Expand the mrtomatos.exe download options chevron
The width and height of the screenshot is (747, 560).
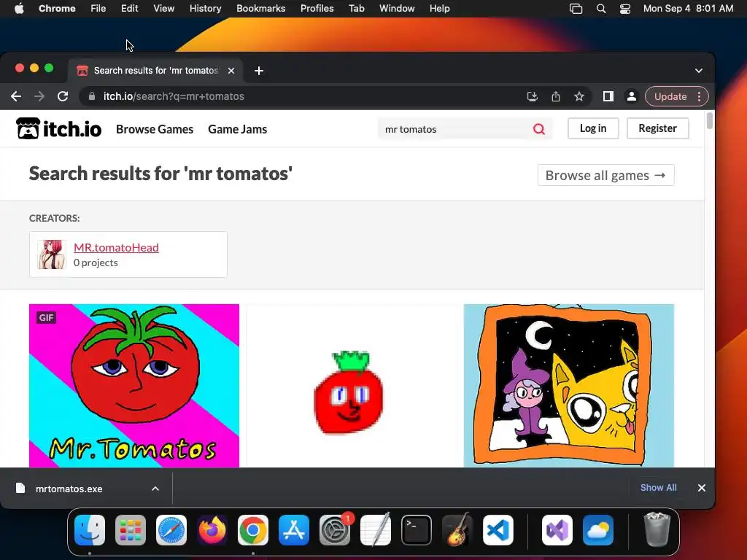point(155,489)
